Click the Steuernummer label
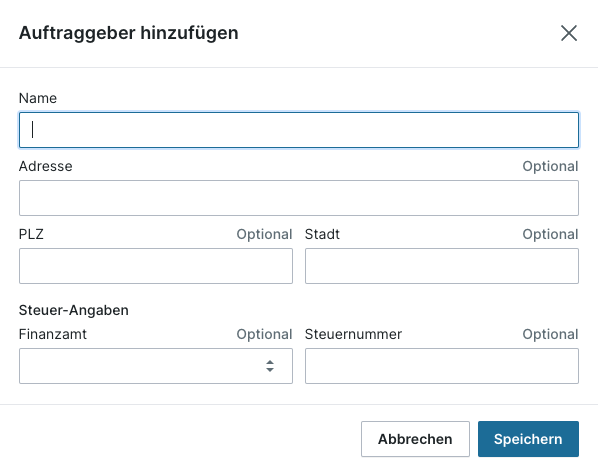The image size is (598, 472). (x=353, y=334)
